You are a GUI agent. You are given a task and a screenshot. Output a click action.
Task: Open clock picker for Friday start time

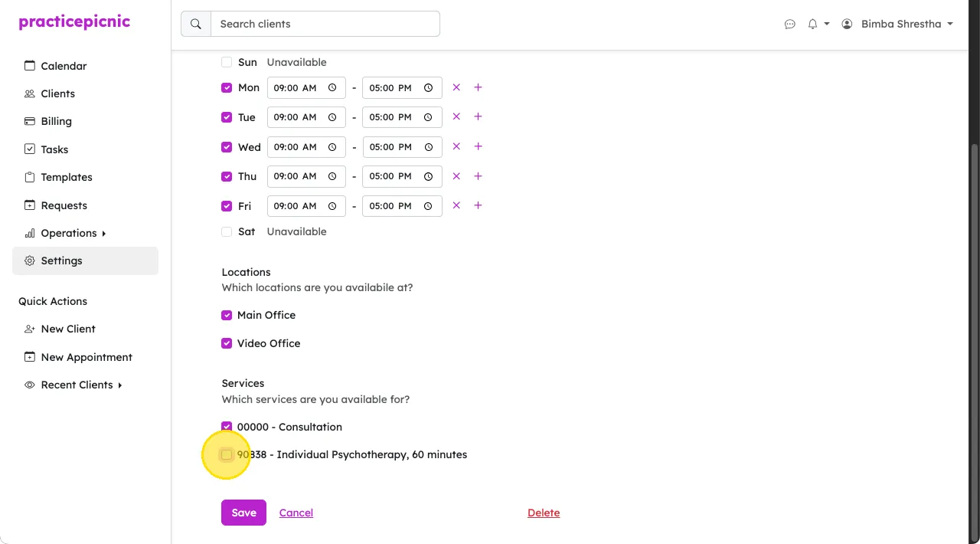[332, 206]
